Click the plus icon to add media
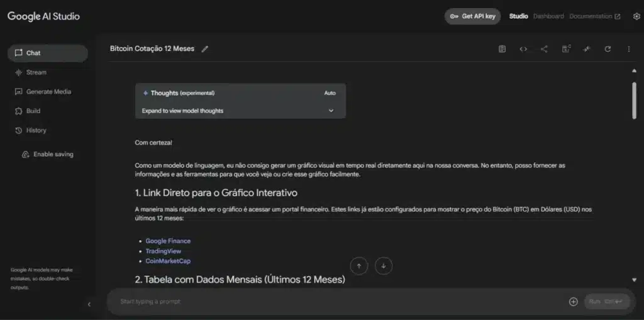The width and height of the screenshot is (644, 320). [x=573, y=302]
